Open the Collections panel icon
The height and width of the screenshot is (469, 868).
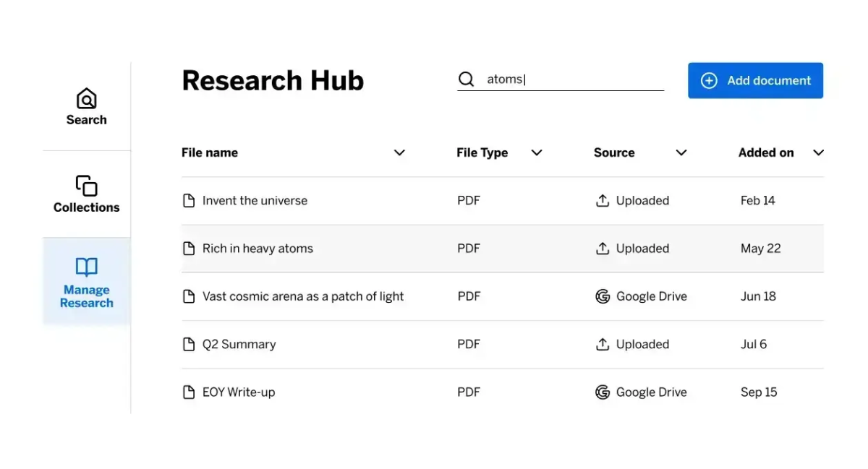86,186
